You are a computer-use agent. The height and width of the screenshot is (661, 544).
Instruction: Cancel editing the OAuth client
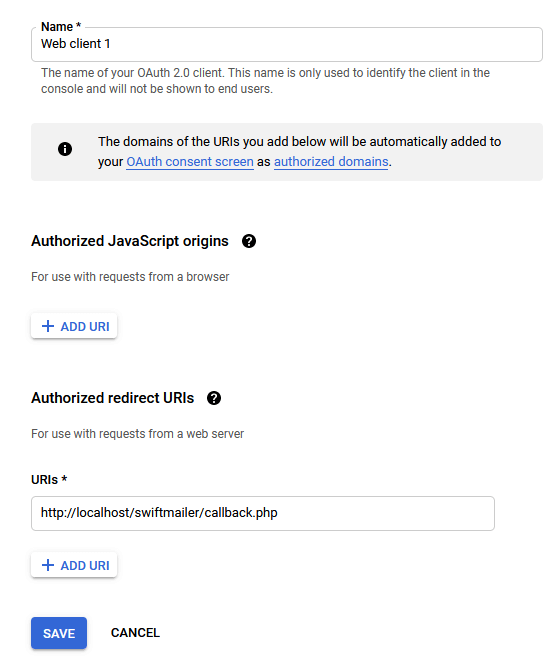(135, 633)
